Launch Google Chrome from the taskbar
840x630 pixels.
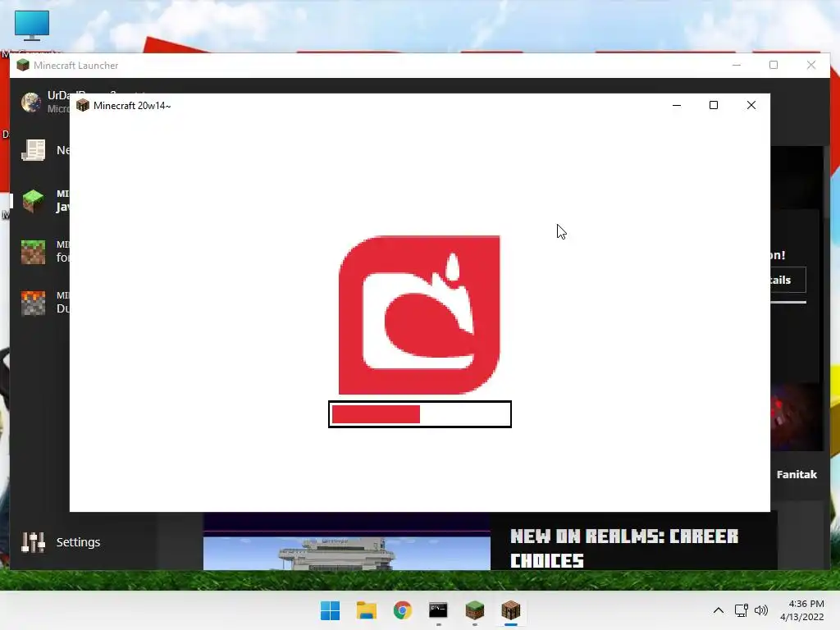click(402, 610)
